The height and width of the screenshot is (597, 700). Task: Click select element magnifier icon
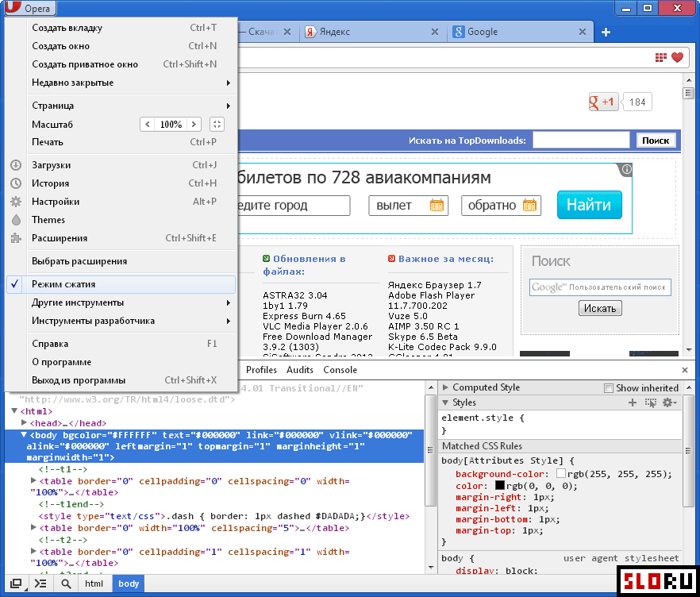pos(66,584)
